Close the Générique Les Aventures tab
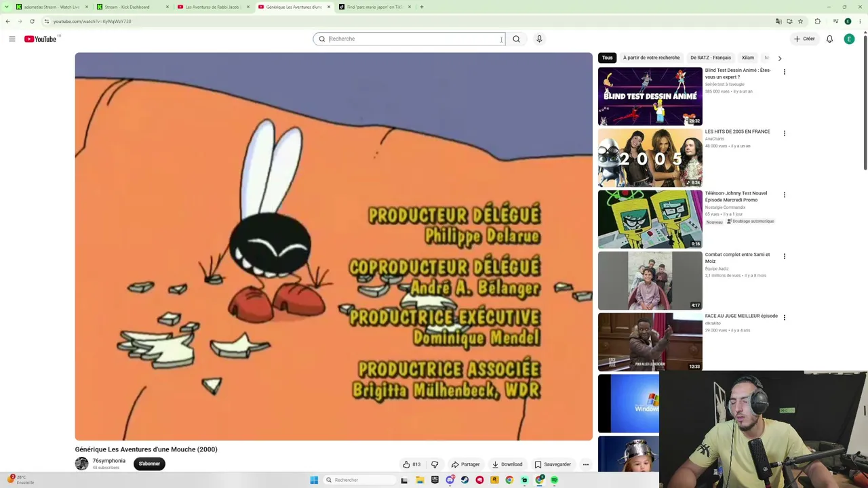Viewport: 868px width, 488px height. click(x=329, y=7)
